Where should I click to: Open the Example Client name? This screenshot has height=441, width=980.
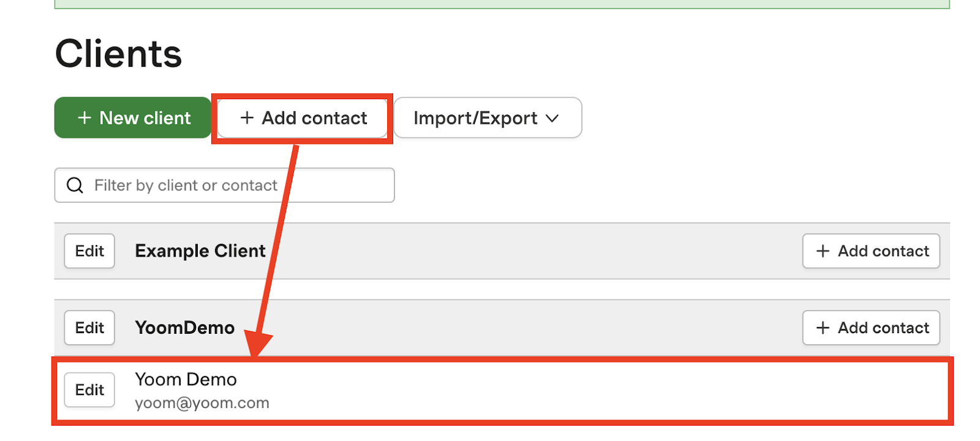pos(200,251)
